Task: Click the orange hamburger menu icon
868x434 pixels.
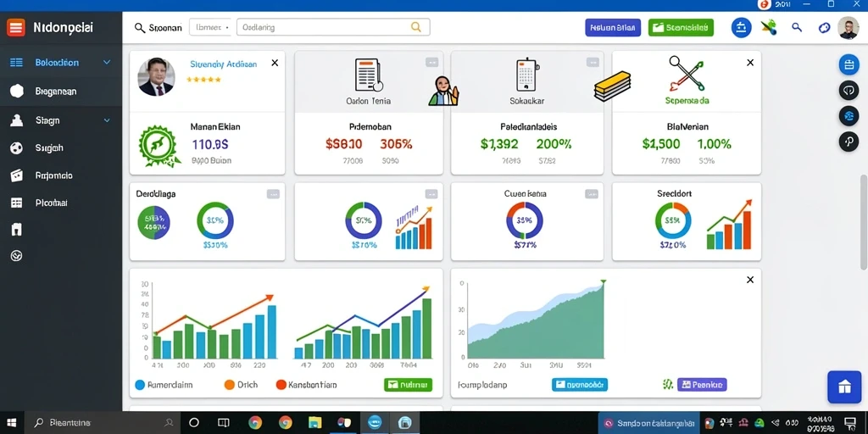Action: (16, 27)
